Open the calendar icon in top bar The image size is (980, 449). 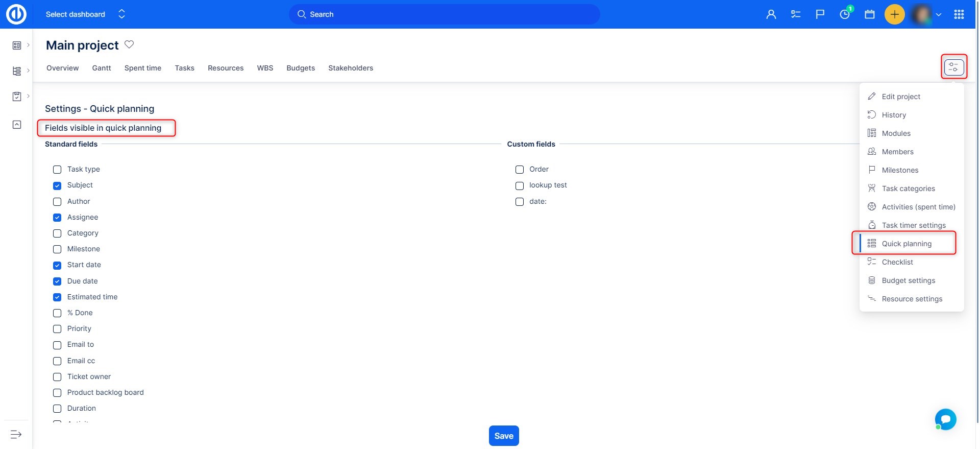point(870,14)
